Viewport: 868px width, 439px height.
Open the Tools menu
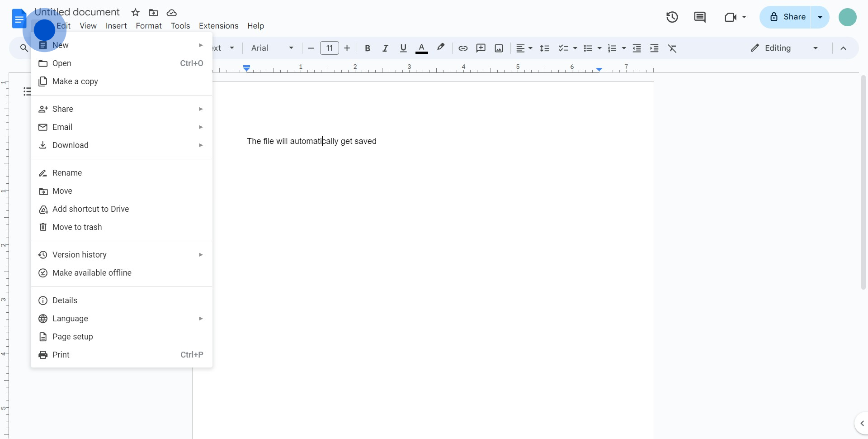[180, 26]
